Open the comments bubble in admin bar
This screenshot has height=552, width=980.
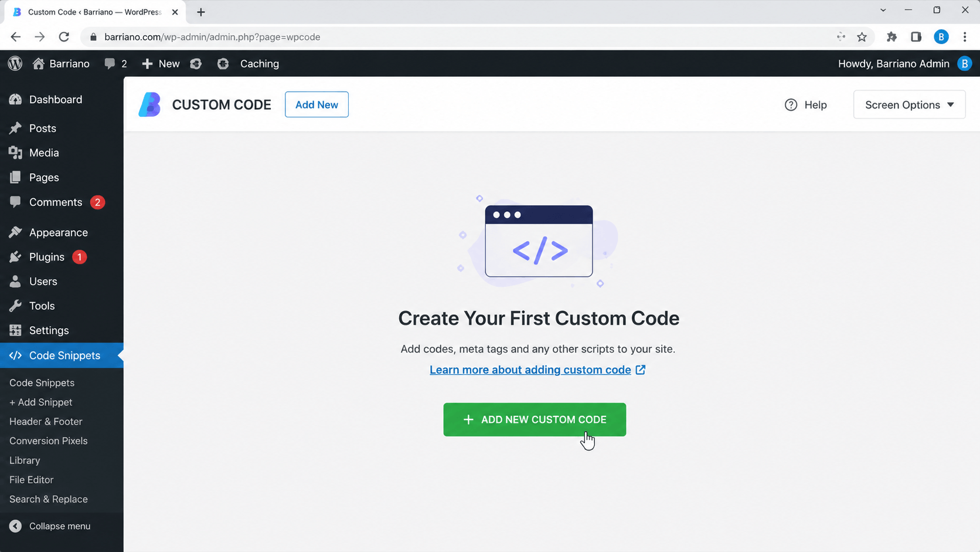coord(115,63)
